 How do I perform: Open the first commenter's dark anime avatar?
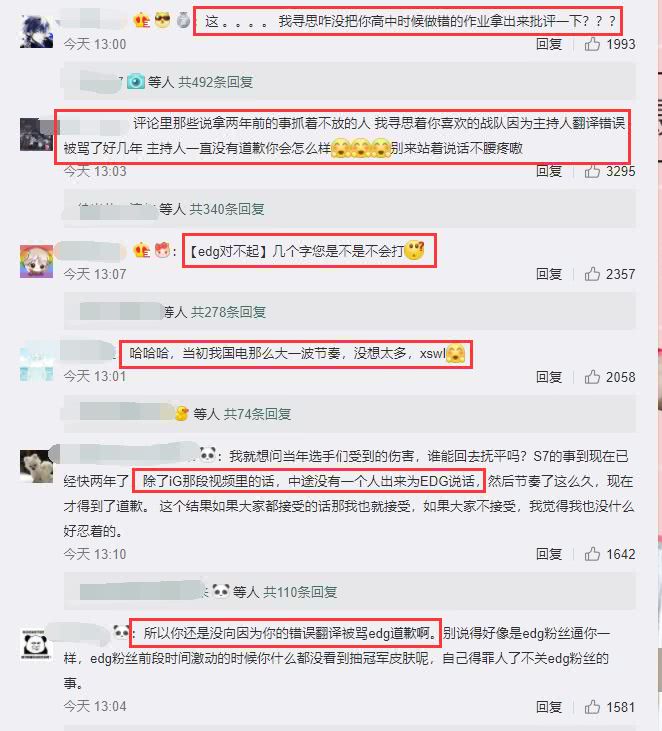pos(36,31)
